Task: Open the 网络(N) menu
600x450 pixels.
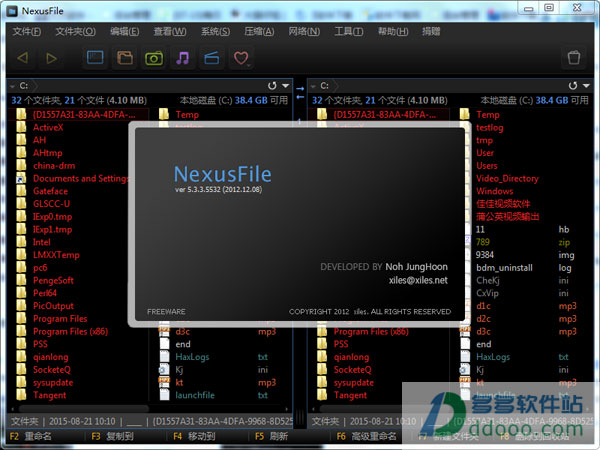Action: click(x=304, y=32)
